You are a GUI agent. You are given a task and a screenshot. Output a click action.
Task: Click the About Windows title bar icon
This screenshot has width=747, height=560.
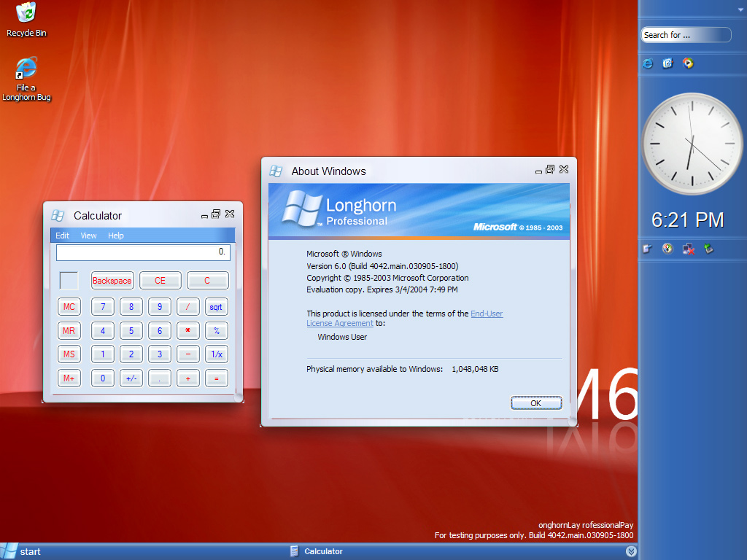276,171
